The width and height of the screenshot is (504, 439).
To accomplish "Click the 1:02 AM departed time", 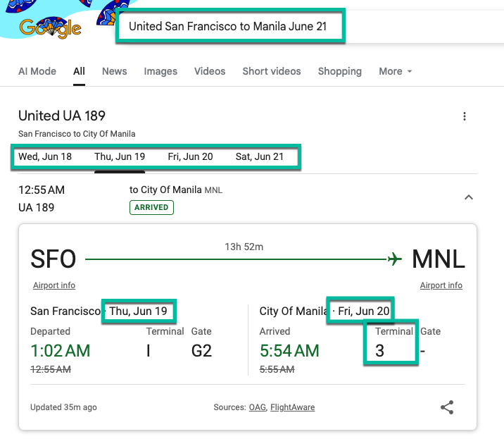I will coord(61,350).
